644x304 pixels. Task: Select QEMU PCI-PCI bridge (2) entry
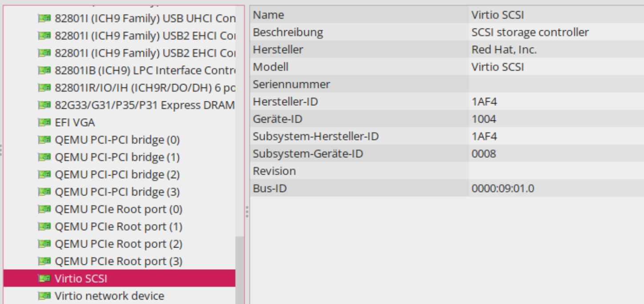pyautogui.click(x=117, y=175)
